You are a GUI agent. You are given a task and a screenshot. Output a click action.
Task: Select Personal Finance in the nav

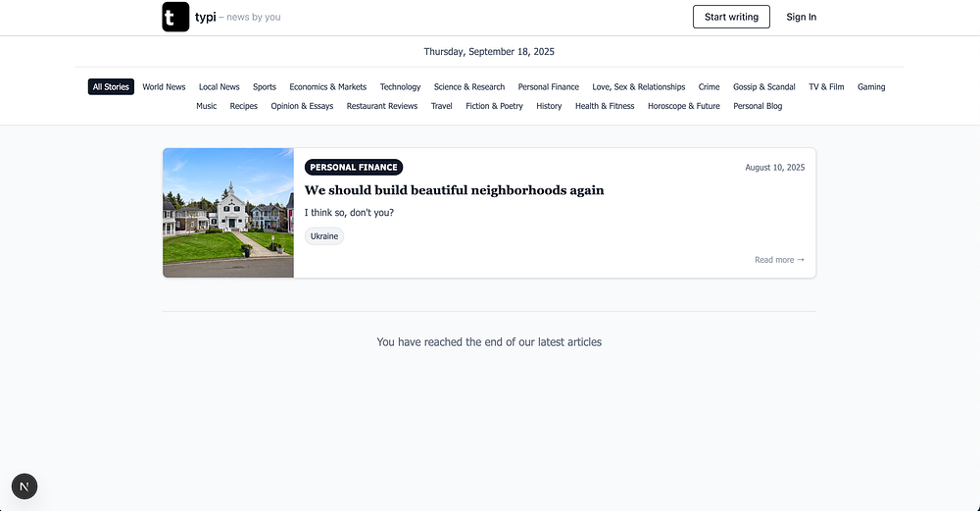coord(548,87)
